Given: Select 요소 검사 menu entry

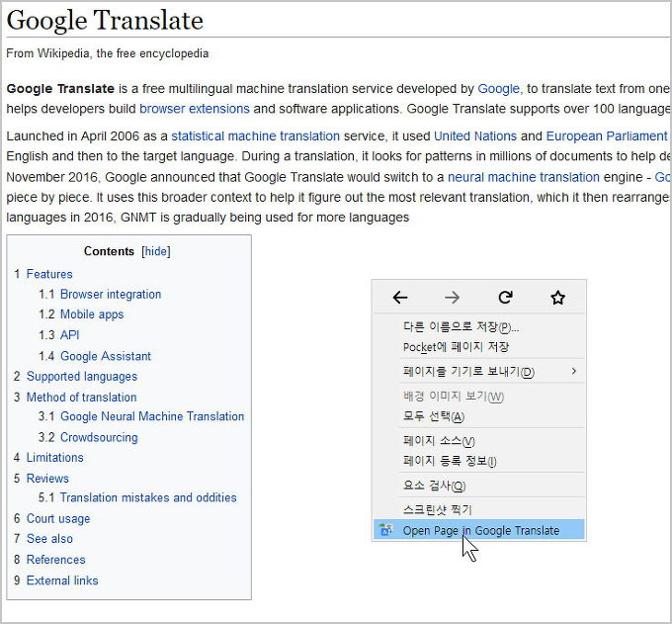Looking at the screenshot, I should point(478,486).
